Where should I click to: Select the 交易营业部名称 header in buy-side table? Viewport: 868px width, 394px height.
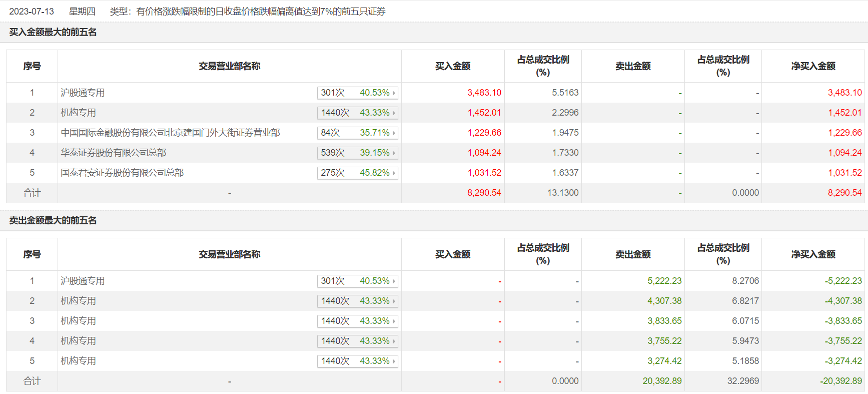pos(229,66)
